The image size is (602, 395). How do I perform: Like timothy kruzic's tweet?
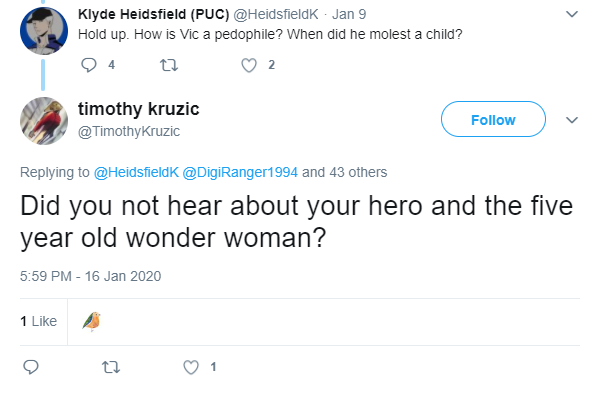(x=191, y=367)
